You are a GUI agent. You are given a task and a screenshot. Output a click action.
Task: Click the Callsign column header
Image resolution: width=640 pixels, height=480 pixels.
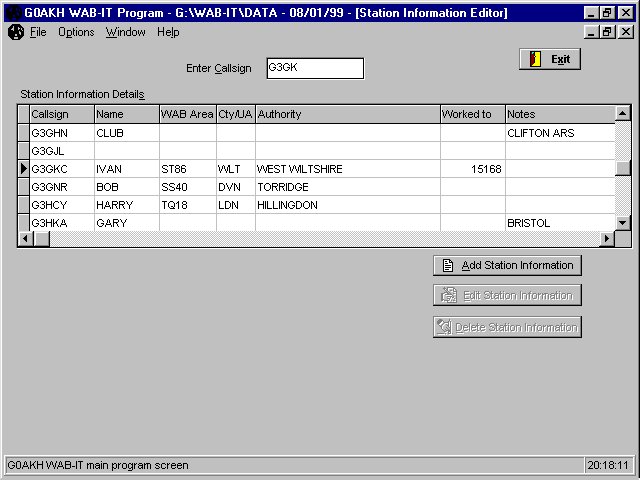coord(62,114)
